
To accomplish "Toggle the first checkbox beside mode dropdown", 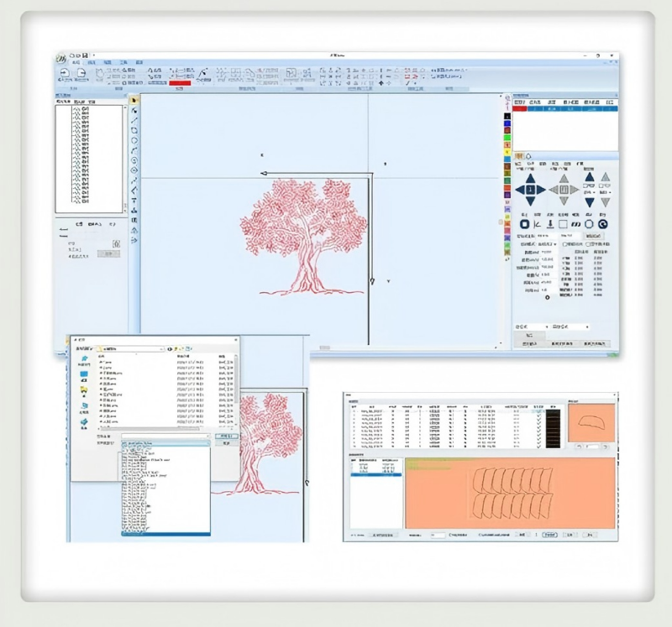I will coord(564,244).
